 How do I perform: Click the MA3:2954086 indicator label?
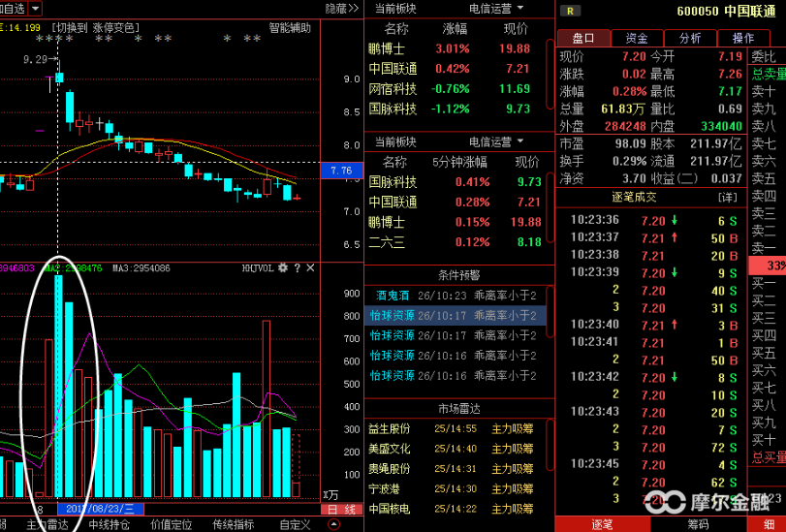[141, 268]
